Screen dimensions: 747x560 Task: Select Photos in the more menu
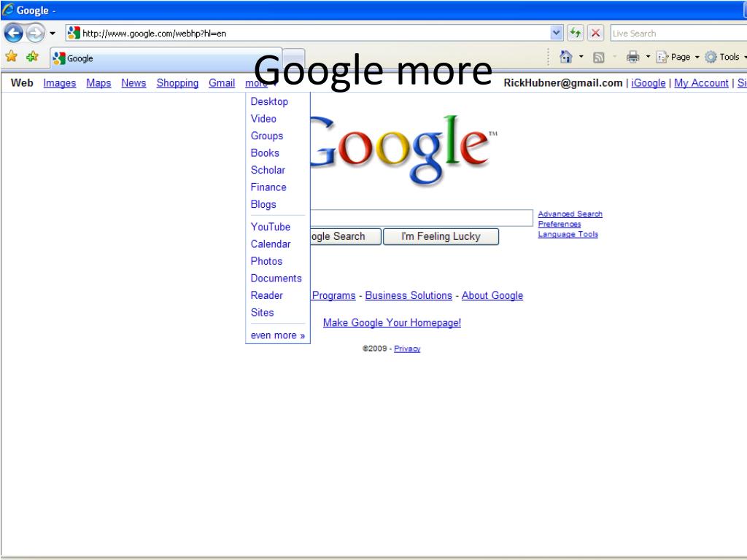click(x=266, y=261)
